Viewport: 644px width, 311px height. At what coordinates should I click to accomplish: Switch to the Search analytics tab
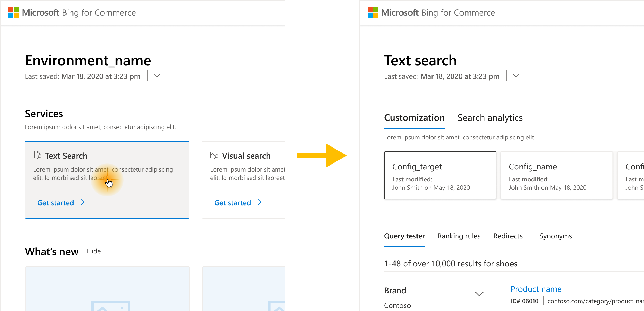490,118
